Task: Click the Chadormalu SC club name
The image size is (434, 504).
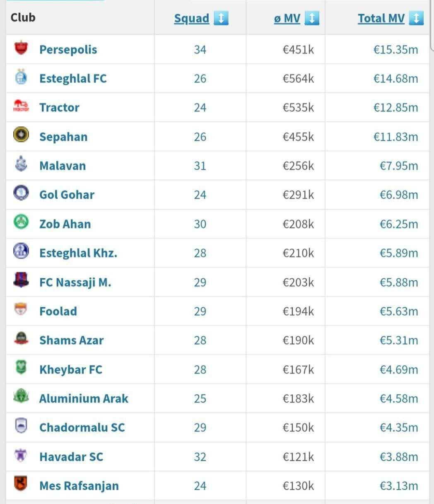Action: 82,427
